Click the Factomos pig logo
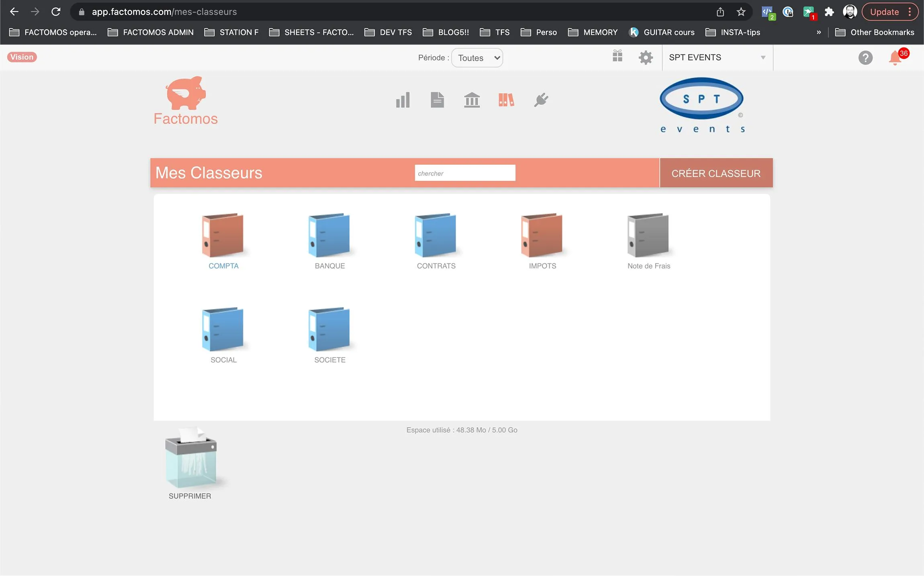This screenshot has height=576, width=924. click(186, 101)
